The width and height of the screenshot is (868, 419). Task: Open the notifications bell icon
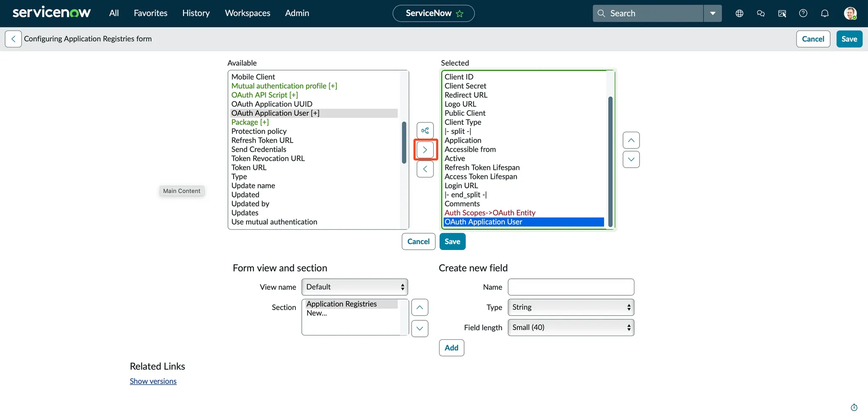(x=824, y=13)
